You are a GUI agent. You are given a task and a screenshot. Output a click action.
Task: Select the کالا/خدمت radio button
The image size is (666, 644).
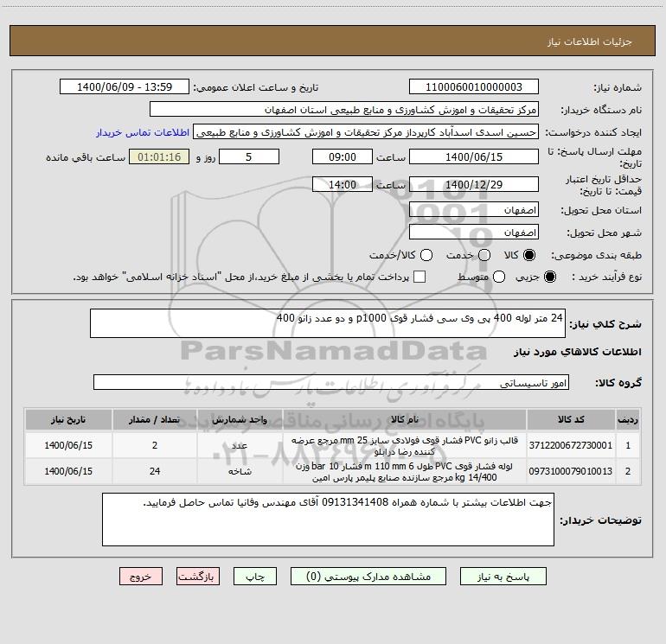(x=426, y=255)
